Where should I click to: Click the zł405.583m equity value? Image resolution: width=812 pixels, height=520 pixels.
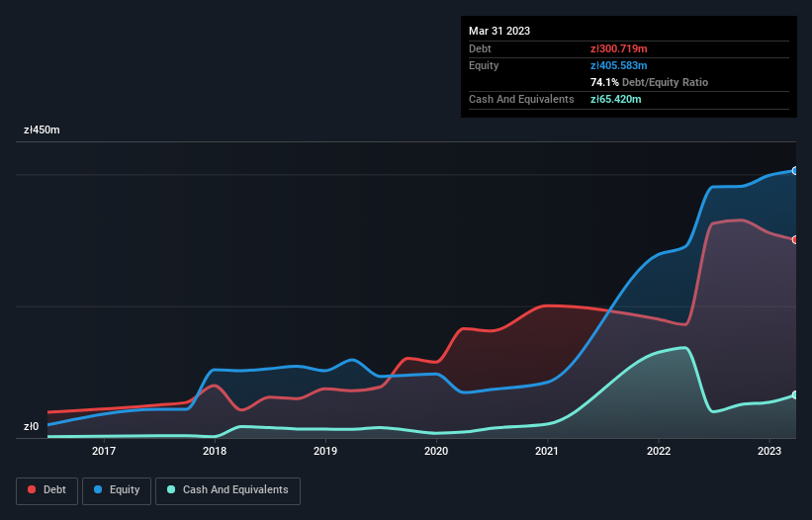619,65
